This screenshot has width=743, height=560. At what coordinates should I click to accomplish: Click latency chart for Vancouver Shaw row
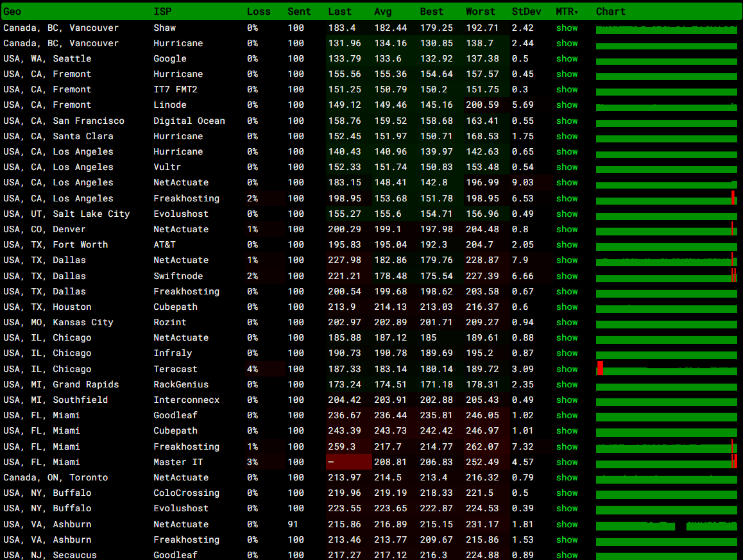point(667,30)
